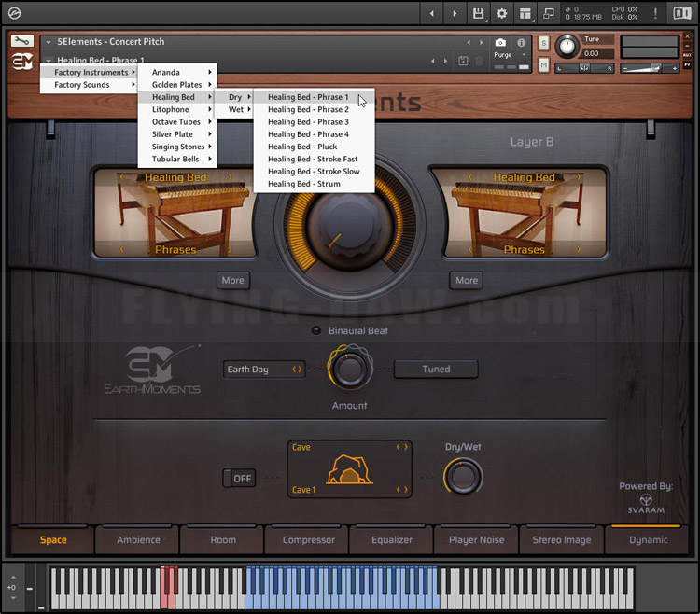Select Healing Bed - Strum
700x614 pixels.
pyautogui.click(x=314, y=184)
